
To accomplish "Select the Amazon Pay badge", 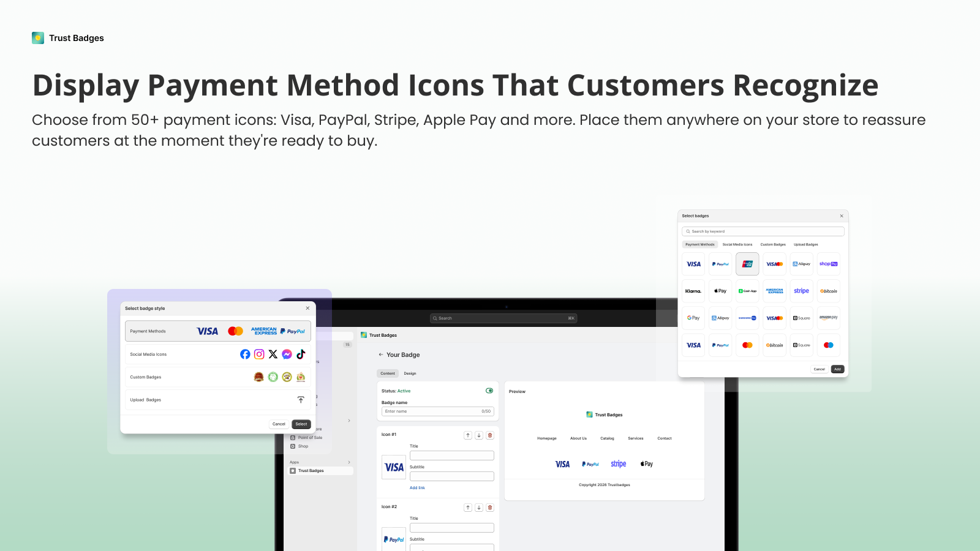I will click(829, 318).
